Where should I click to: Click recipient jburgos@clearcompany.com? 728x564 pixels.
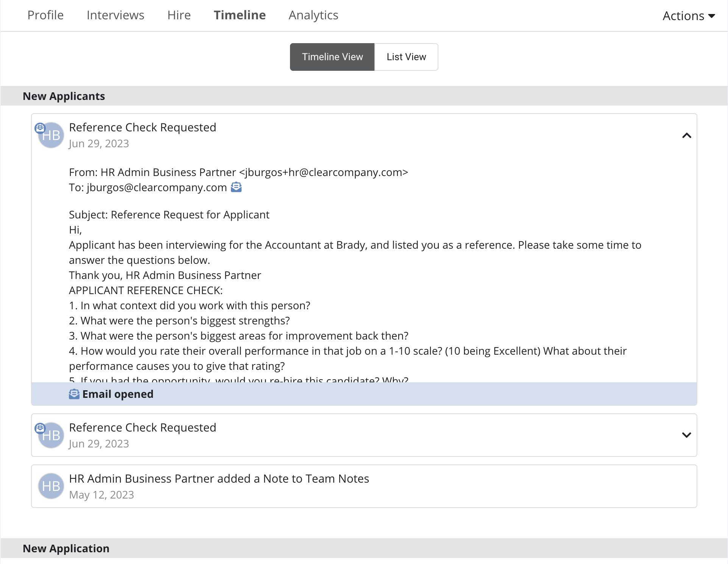(x=157, y=187)
